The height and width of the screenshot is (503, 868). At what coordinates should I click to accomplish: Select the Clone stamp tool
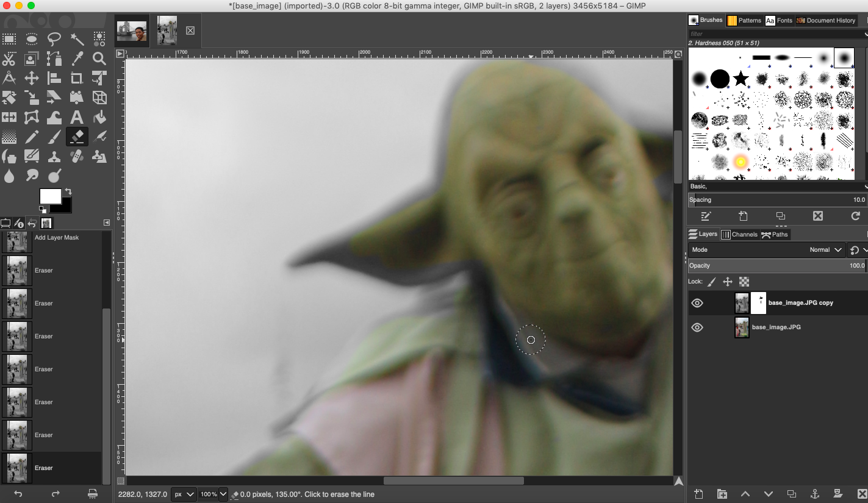click(54, 156)
